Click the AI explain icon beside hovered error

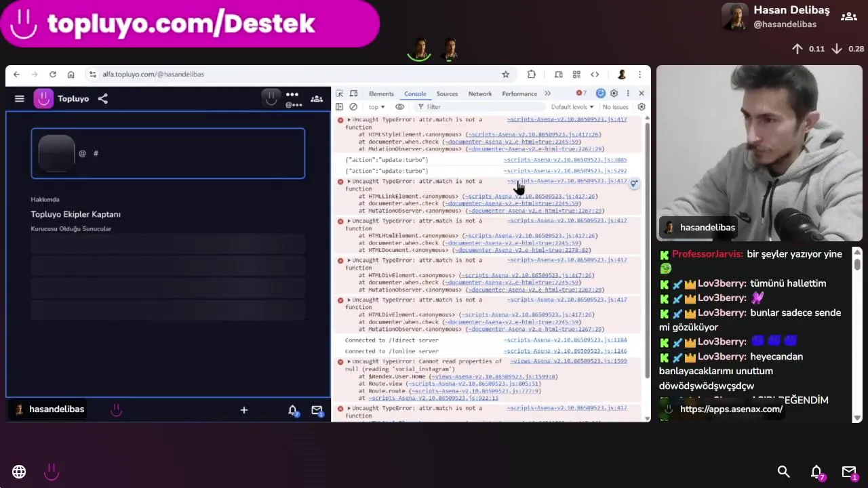(x=634, y=184)
